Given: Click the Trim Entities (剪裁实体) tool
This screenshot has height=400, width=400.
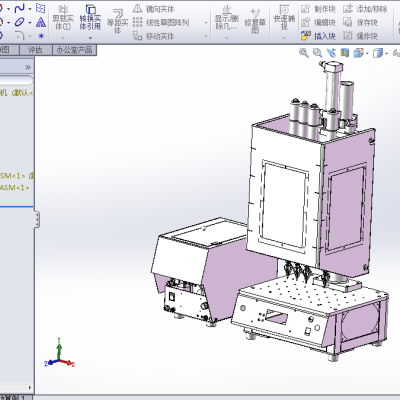Looking at the screenshot, I should click(x=63, y=17).
